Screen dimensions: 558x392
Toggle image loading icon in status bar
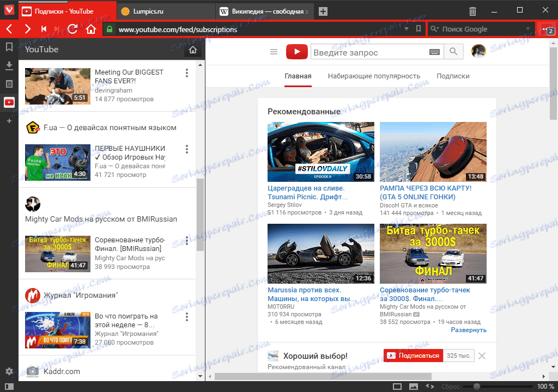point(414,387)
